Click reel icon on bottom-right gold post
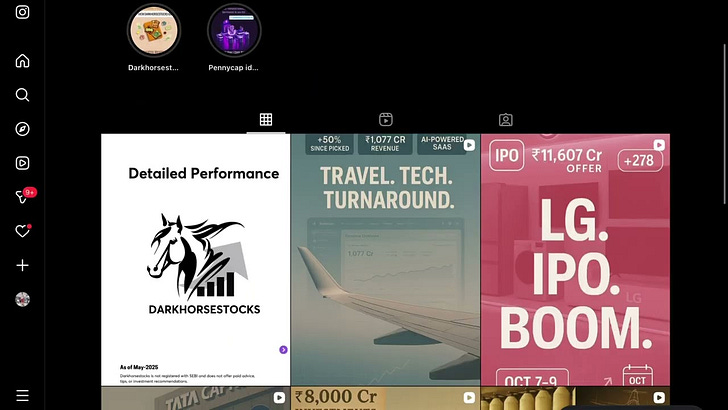 tap(659, 398)
